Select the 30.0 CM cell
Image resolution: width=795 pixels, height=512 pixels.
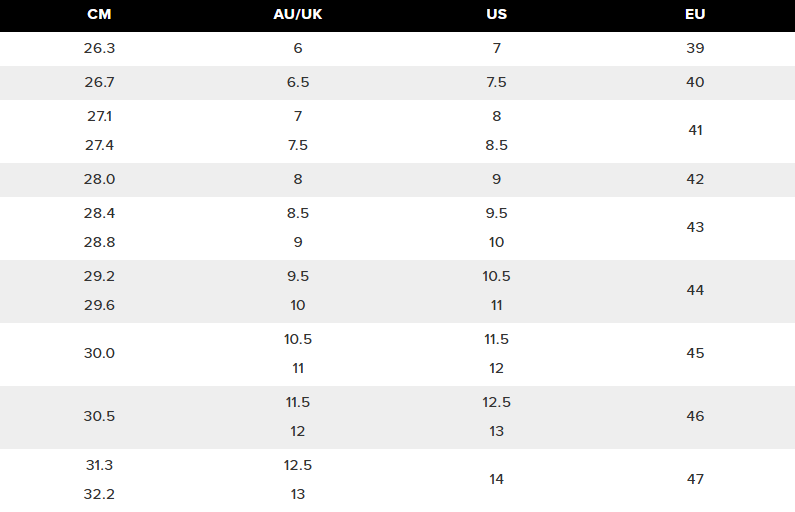coord(99,353)
